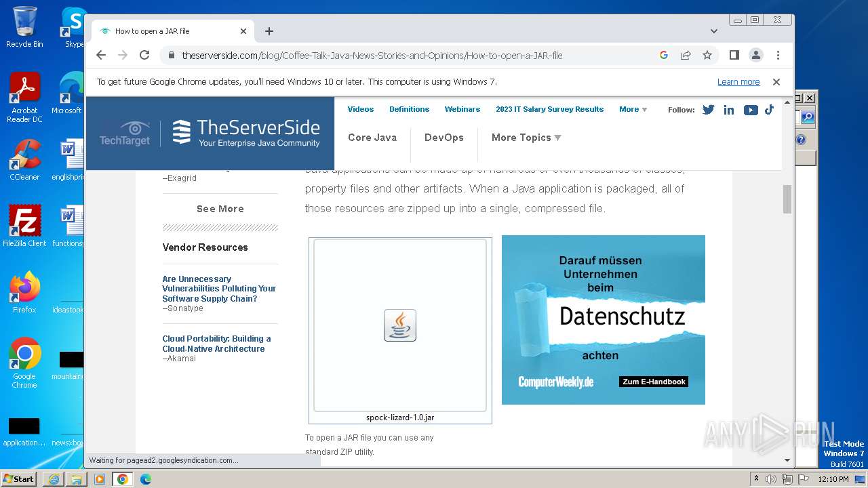Screen dimensions: 868x488
Task: Click the page vertical scrollbar thumb
Action: pyautogui.click(x=787, y=199)
